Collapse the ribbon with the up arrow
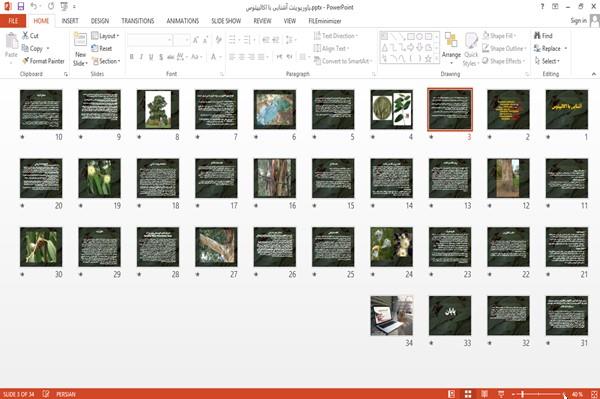Screen dimensions: 600x399 (593, 74)
